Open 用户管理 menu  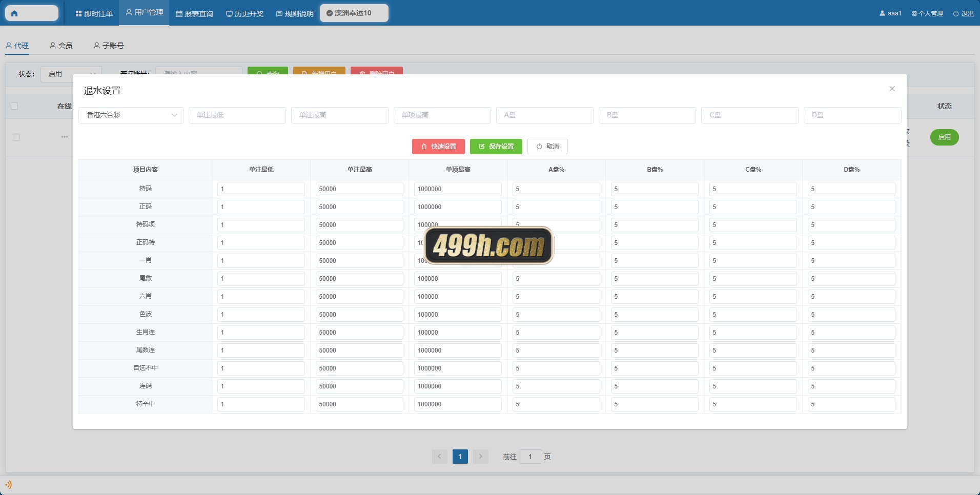(145, 12)
